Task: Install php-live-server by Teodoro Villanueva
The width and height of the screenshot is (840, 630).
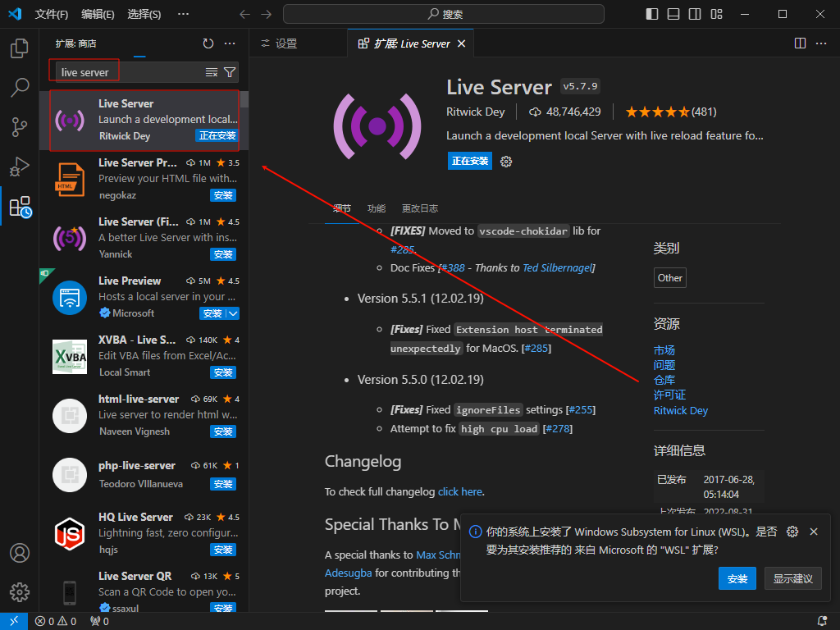Action: click(223, 484)
